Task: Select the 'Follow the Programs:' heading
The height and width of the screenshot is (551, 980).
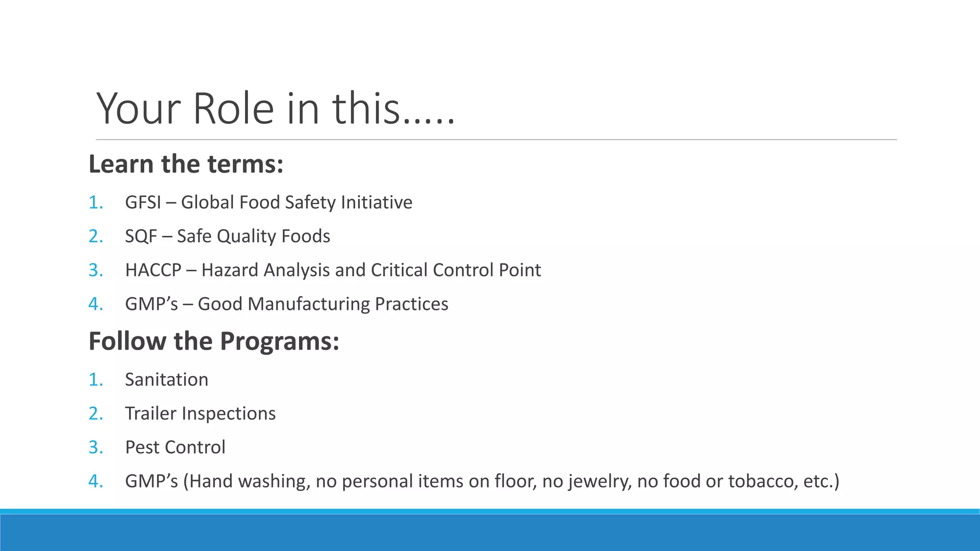Action: click(214, 342)
